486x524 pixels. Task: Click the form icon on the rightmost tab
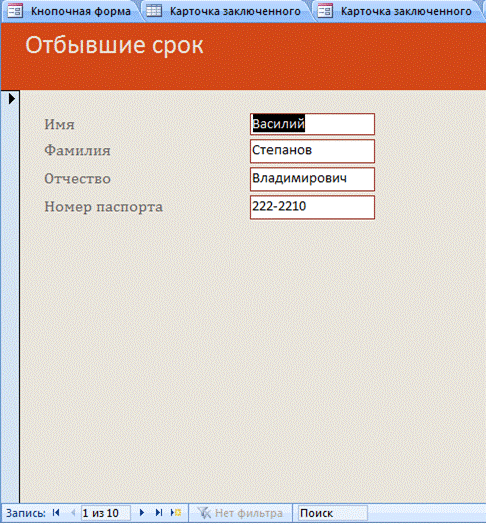tap(325, 11)
